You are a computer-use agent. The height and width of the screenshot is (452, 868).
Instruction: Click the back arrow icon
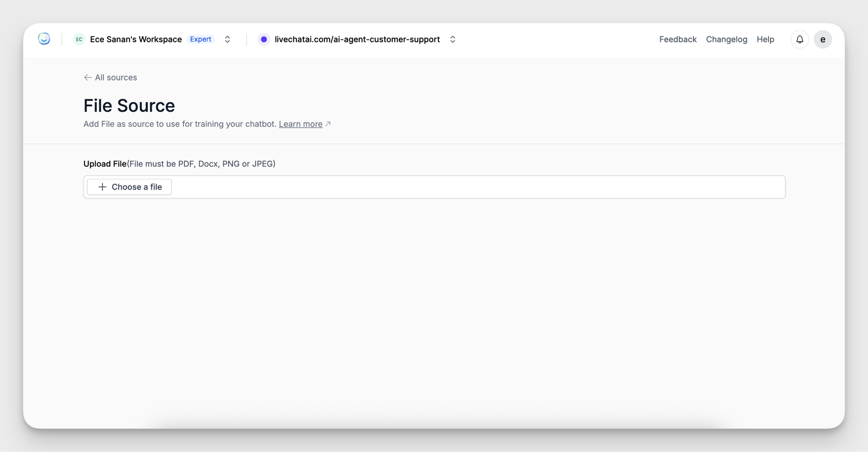tap(88, 77)
